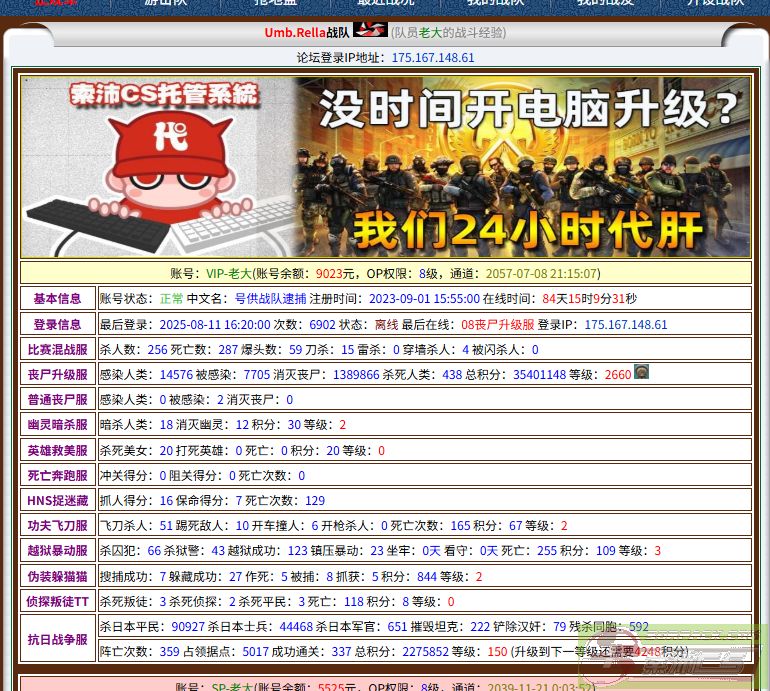Click Japanese soldiers killed value 44468
The width and height of the screenshot is (770, 691).
296,627
